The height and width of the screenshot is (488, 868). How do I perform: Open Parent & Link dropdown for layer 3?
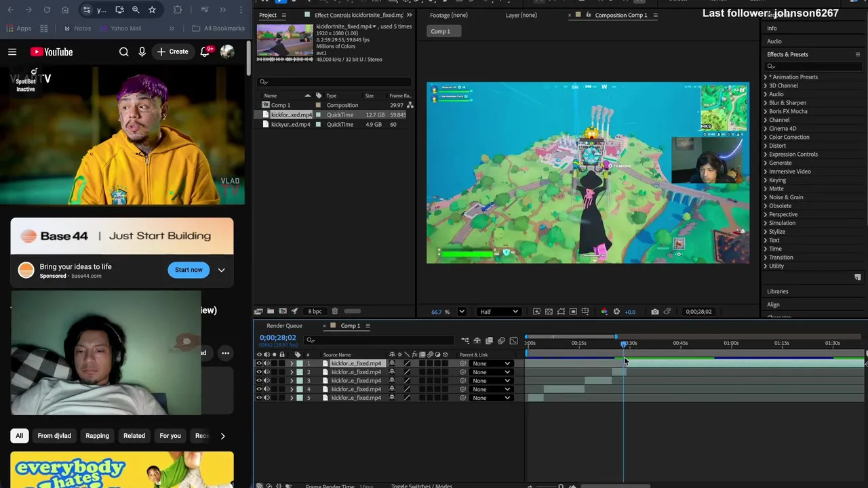coord(491,380)
